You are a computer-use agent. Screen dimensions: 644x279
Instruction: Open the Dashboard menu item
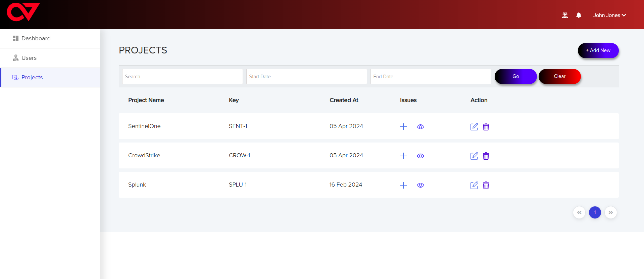point(50,38)
